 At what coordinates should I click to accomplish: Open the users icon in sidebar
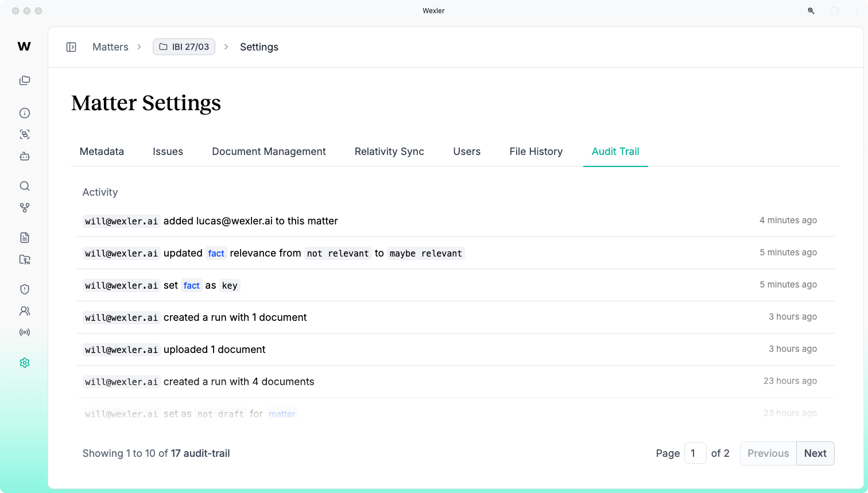[25, 311]
